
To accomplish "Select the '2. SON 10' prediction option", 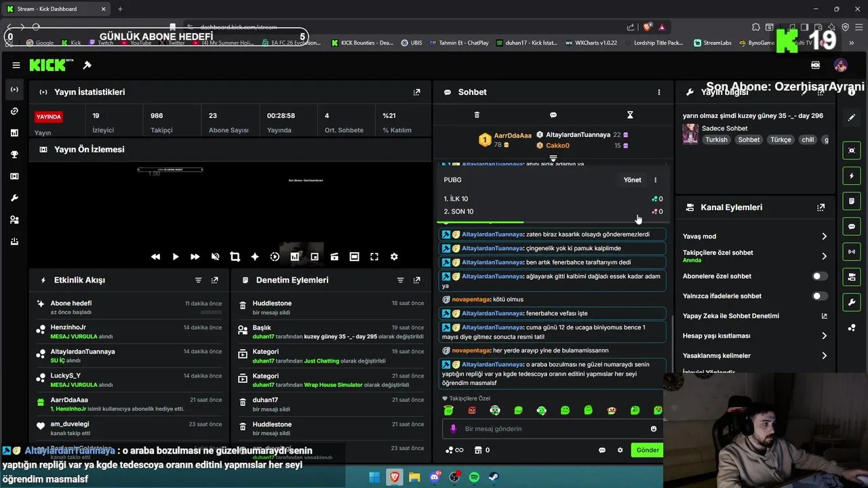I will coord(553,211).
